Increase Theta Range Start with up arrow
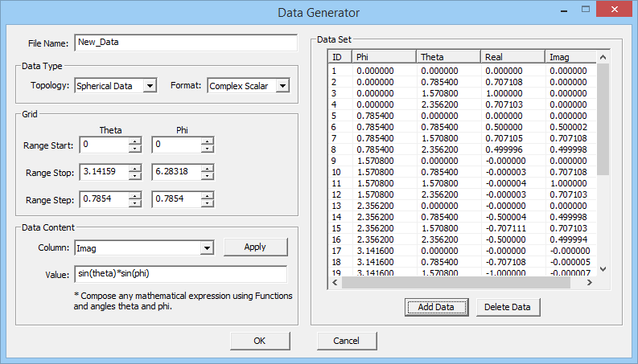 pos(135,141)
